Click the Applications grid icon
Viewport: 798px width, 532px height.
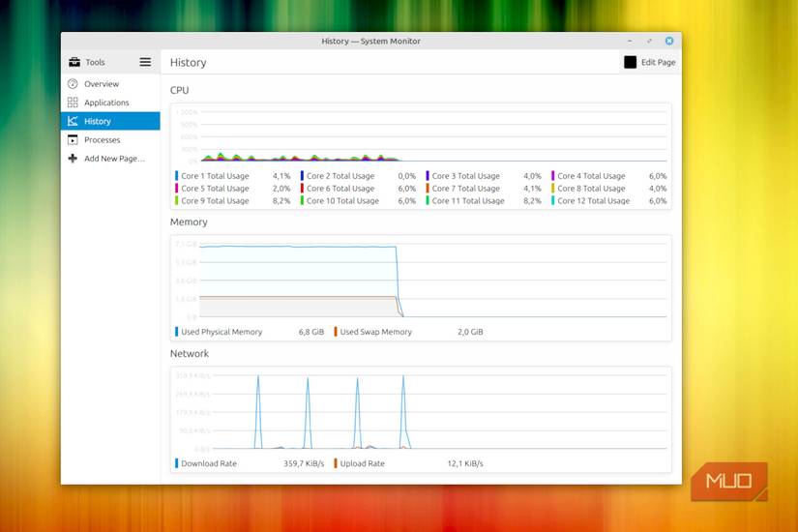tap(73, 103)
